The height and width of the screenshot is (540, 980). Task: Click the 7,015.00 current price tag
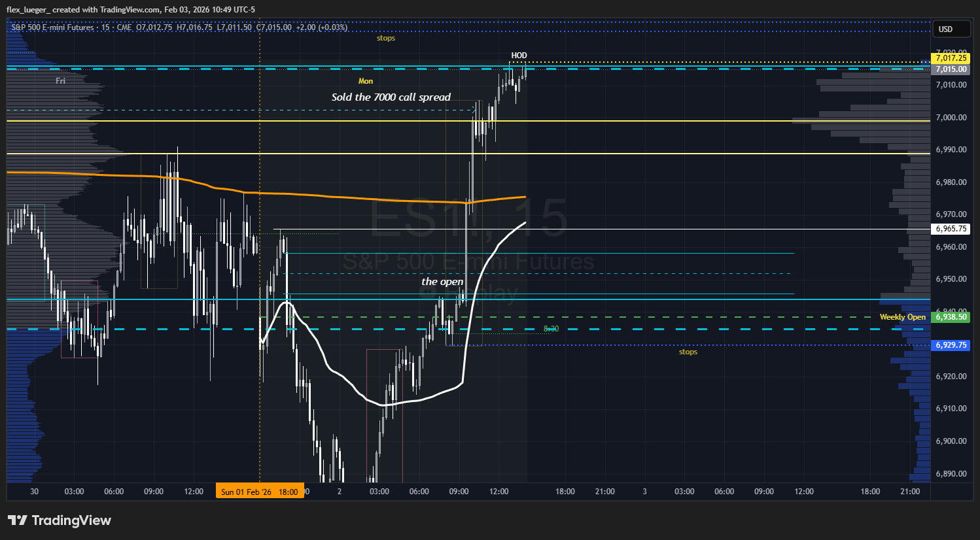click(951, 69)
